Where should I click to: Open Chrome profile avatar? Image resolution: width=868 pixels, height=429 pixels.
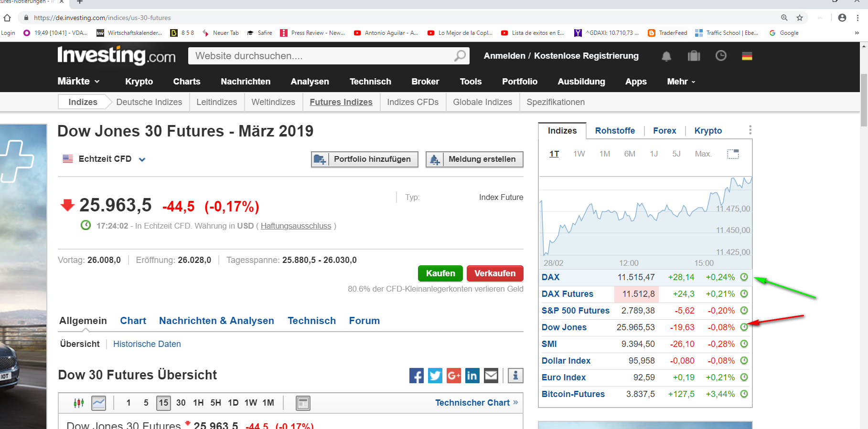(x=842, y=18)
